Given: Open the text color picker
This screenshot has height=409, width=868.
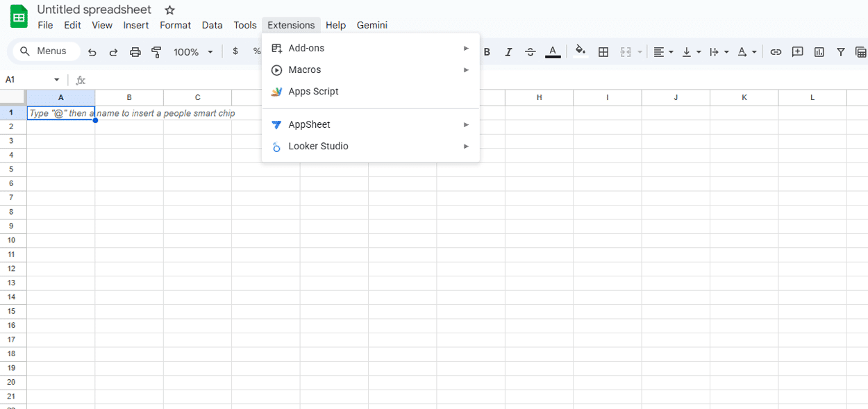Looking at the screenshot, I should pos(553,51).
